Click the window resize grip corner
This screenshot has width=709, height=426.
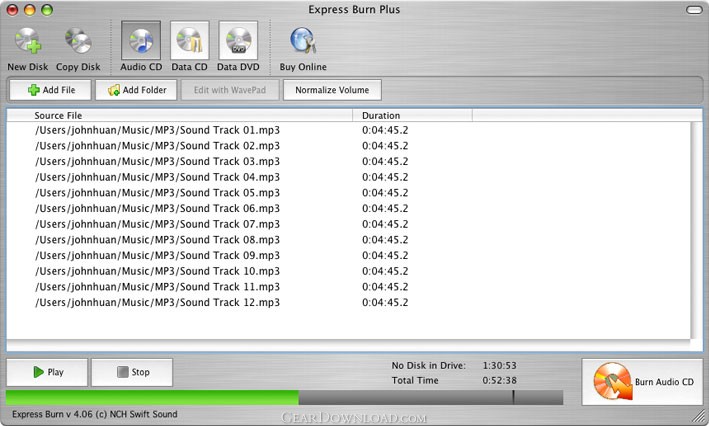tap(700, 416)
